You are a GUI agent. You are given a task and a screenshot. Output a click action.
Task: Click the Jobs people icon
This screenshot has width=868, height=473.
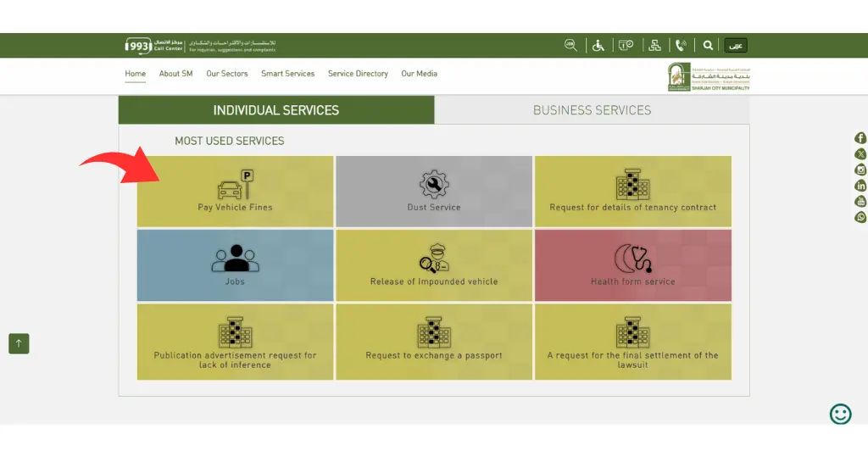click(236, 258)
